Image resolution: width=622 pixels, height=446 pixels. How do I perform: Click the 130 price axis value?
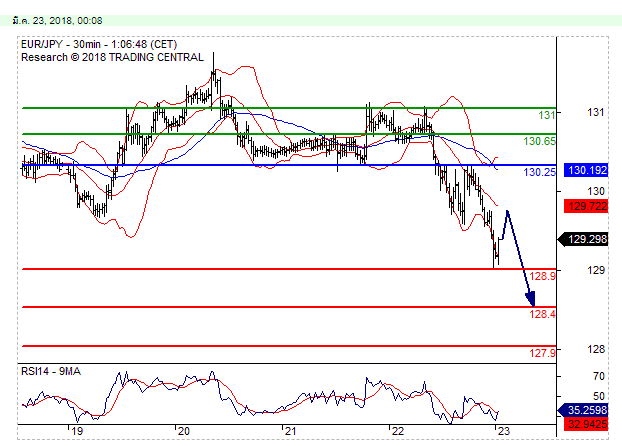(595, 191)
